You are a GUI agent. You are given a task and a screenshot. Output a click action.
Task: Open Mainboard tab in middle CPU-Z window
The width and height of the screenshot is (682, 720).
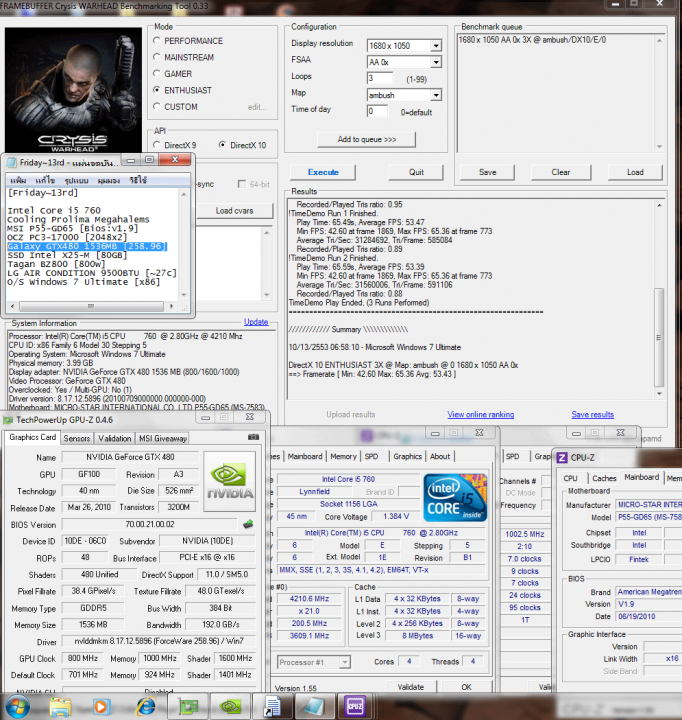pos(305,456)
